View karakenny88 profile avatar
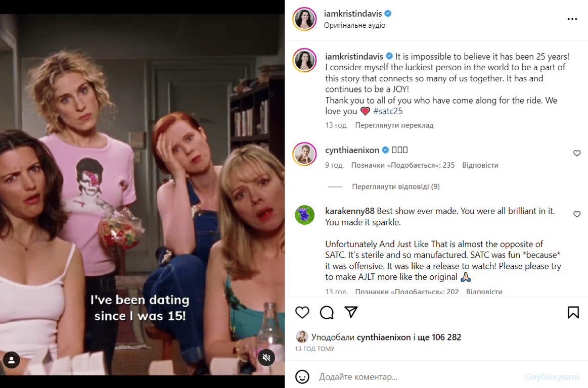 coord(304,215)
